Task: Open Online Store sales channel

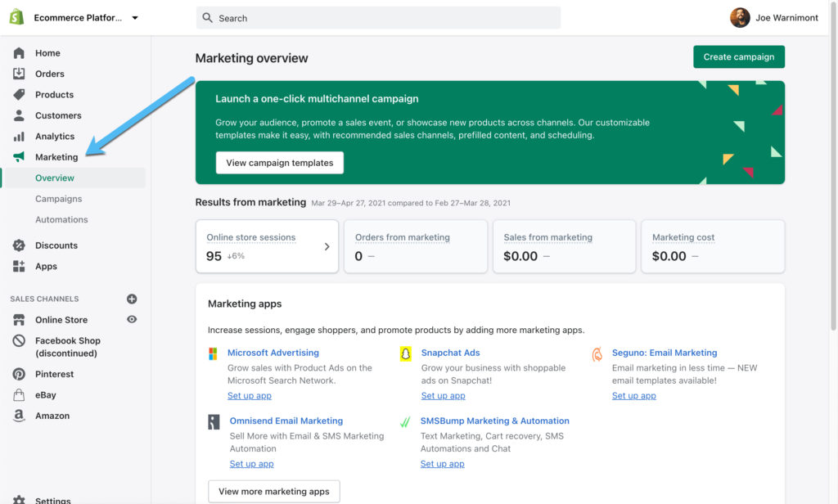Action: coord(61,320)
